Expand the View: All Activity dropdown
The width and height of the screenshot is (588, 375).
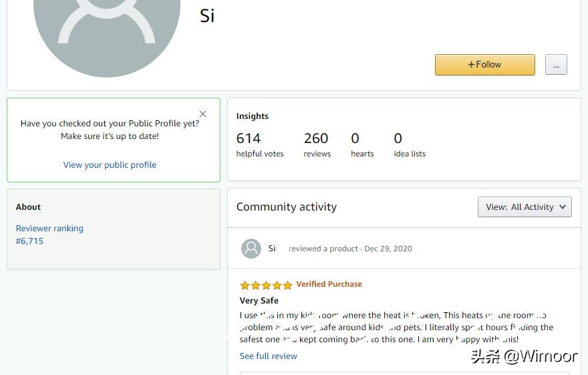(525, 207)
